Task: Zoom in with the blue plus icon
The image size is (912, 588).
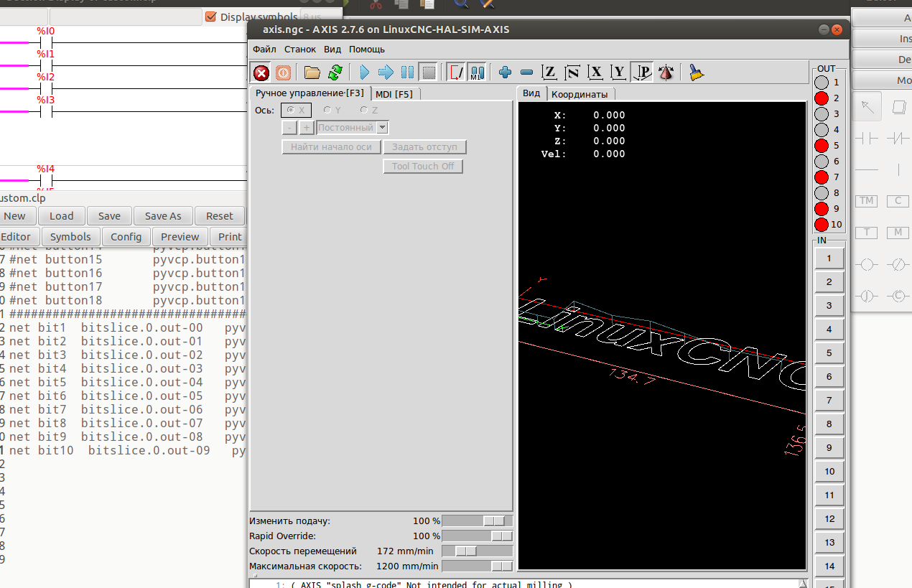Action: coord(505,73)
